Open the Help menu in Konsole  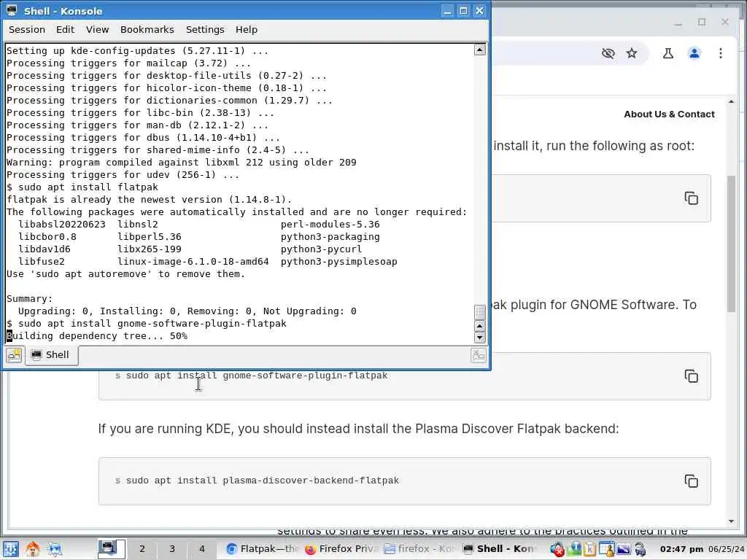click(x=247, y=29)
